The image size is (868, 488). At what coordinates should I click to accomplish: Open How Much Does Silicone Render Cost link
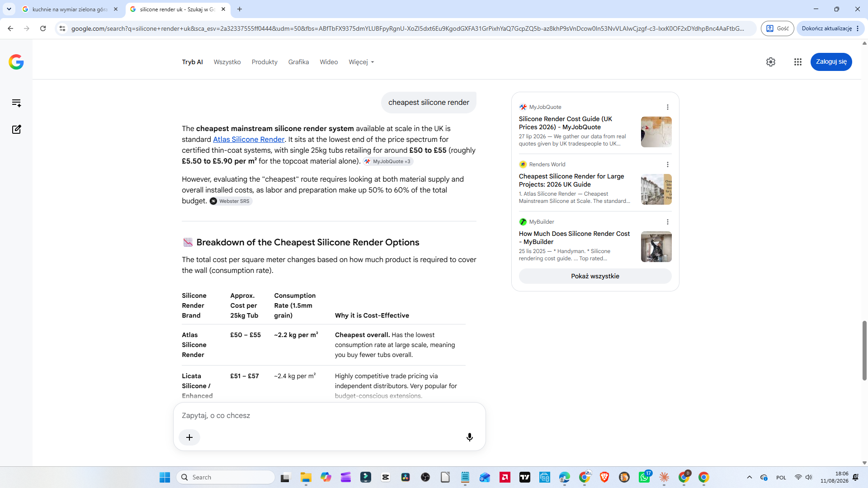574,238
